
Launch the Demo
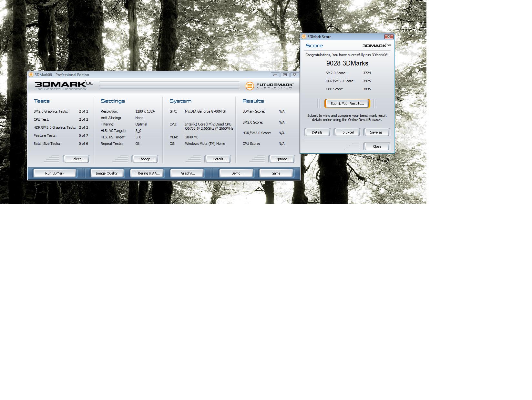237,173
